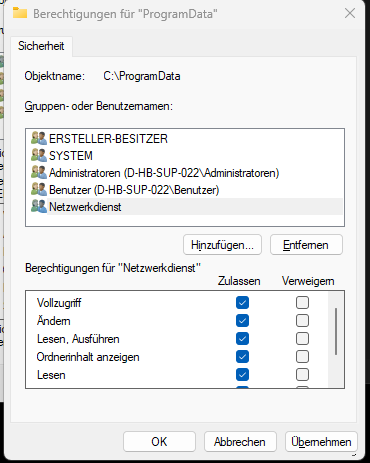Apply changes with the Übernehmen button
370x463 pixels.
[321, 442]
